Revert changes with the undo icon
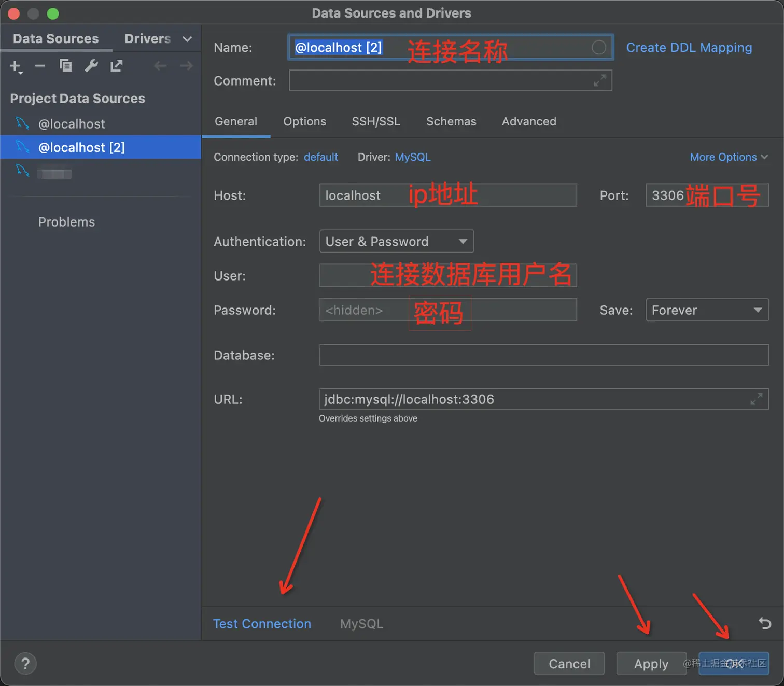 (765, 623)
